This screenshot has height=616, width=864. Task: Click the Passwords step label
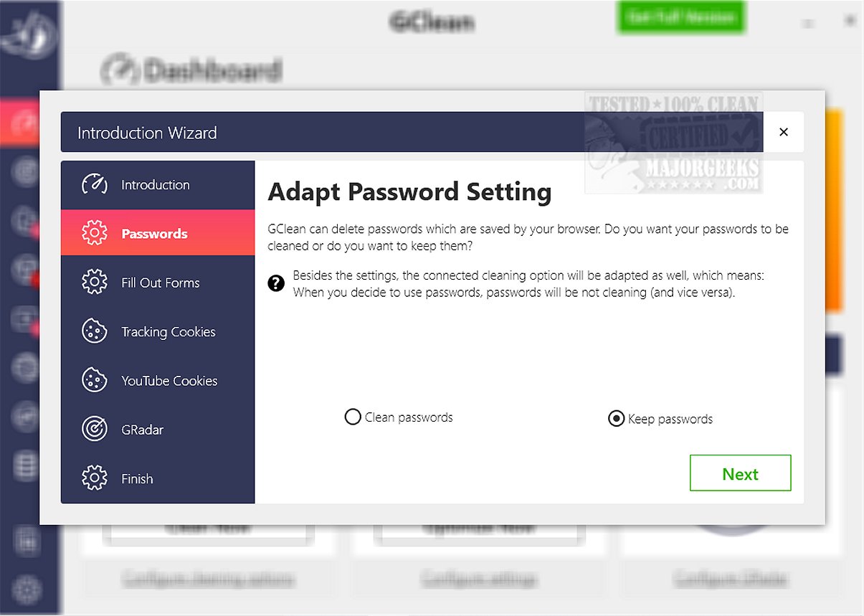(x=154, y=233)
